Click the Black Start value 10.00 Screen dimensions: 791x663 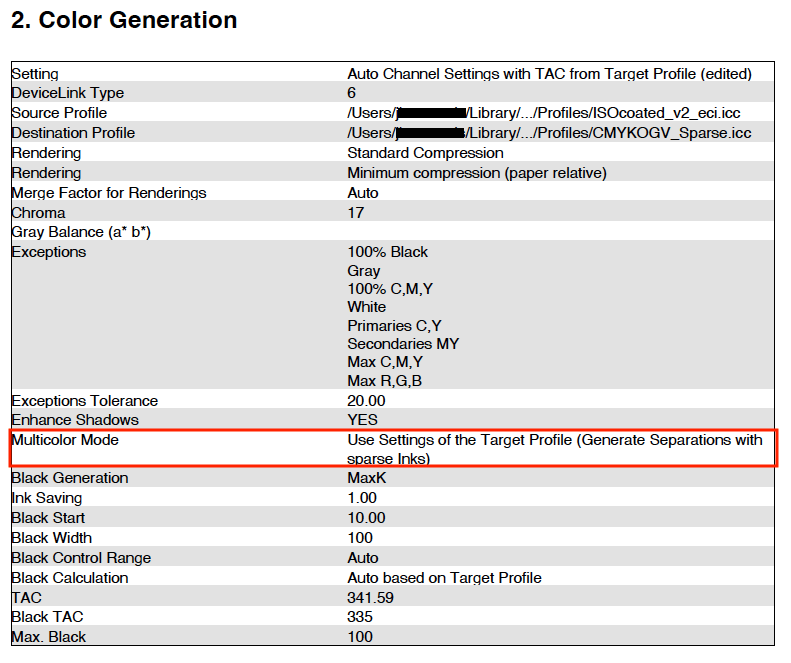(x=366, y=518)
